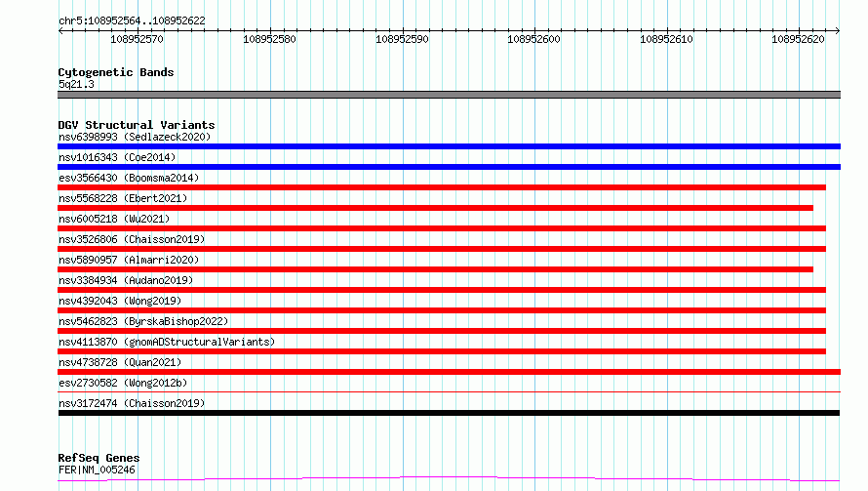Click the red bar under nsv4113870
868x491 pixels.
point(442,351)
